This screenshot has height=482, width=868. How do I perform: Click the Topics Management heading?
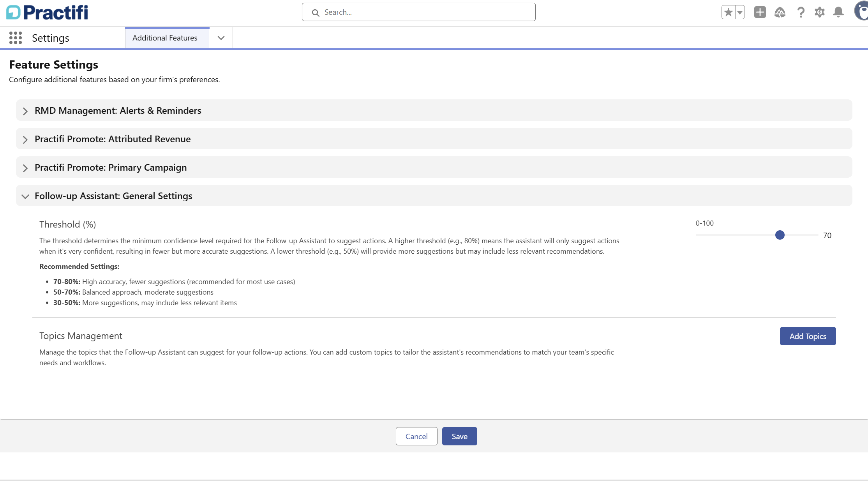tap(81, 336)
